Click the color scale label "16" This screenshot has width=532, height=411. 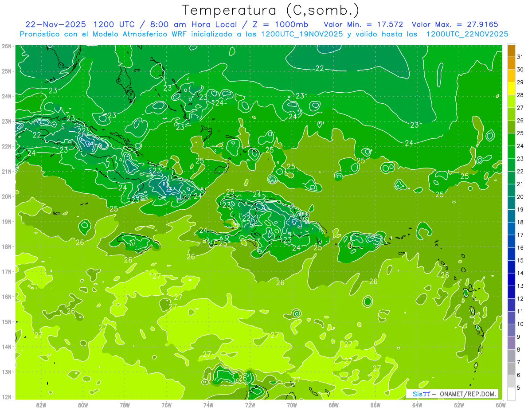[520, 248]
